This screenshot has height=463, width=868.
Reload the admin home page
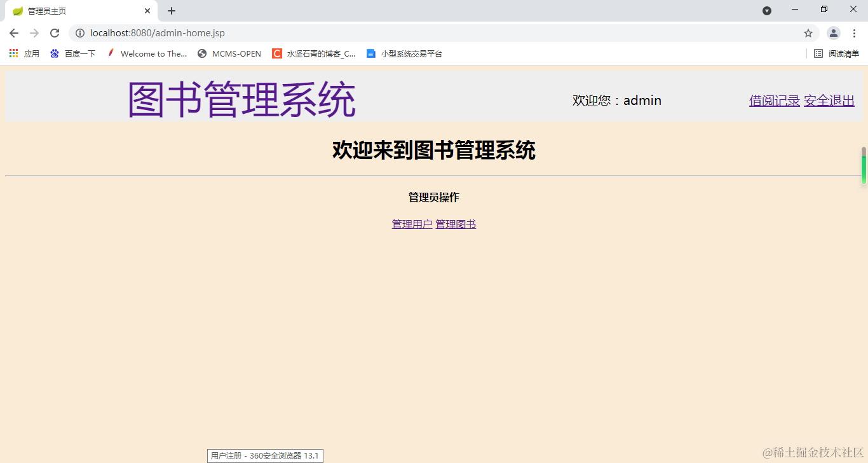(x=55, y=32)
